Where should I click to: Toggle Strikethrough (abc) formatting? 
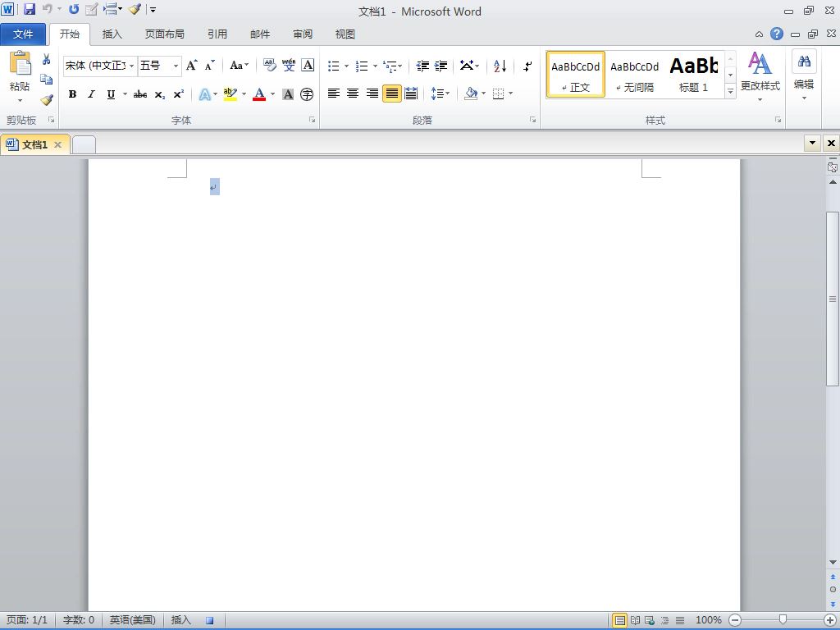pos(139,94)
